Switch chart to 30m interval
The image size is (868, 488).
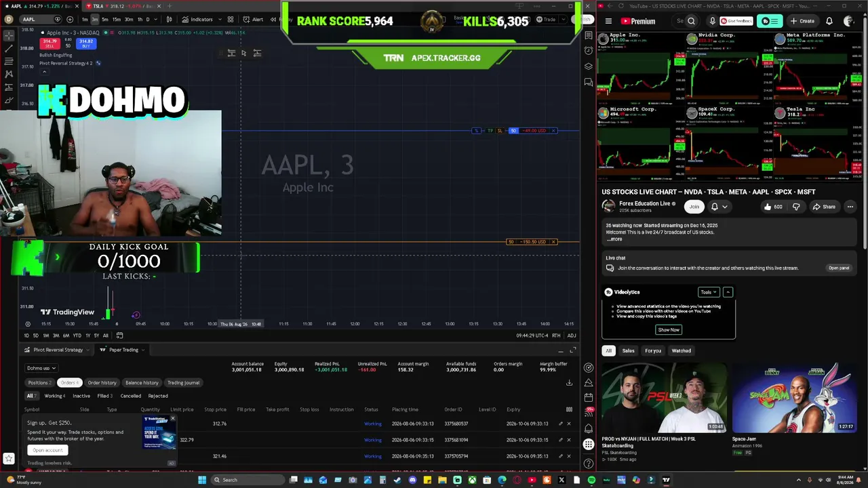tap(128, 19)
